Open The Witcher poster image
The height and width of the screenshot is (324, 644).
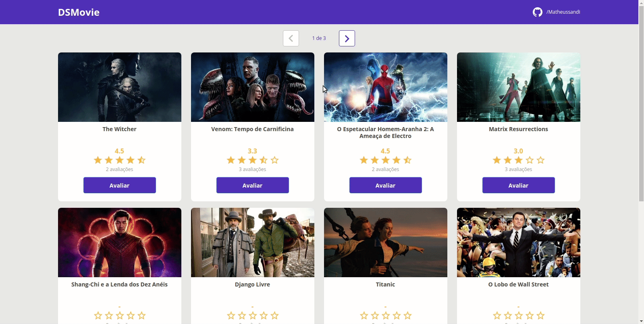120,87
